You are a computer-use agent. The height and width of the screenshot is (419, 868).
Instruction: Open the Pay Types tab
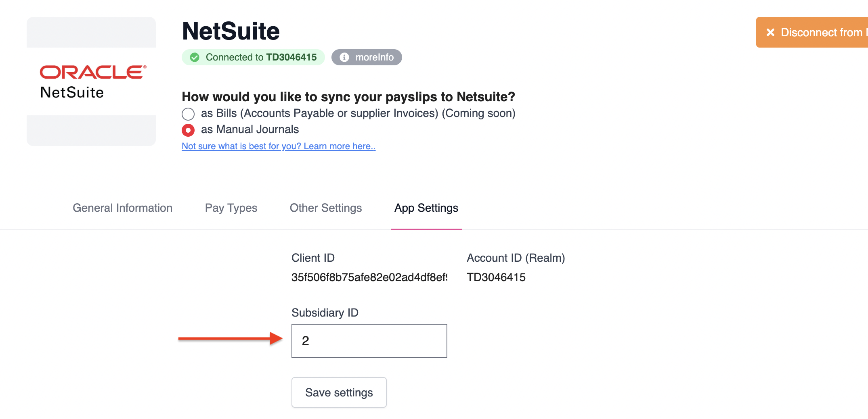coord(231,208)
